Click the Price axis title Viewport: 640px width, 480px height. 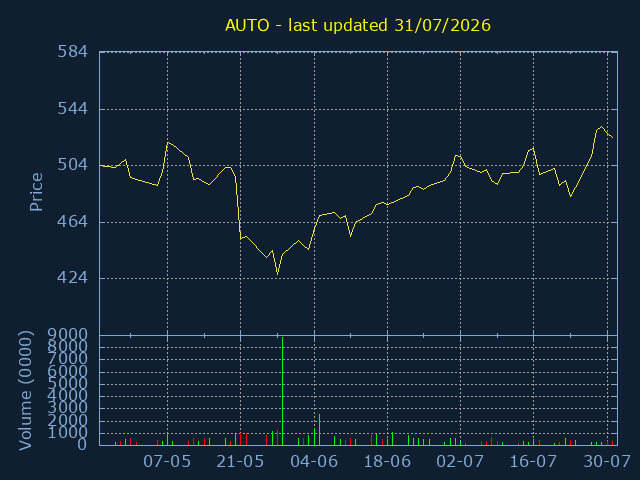36,192
